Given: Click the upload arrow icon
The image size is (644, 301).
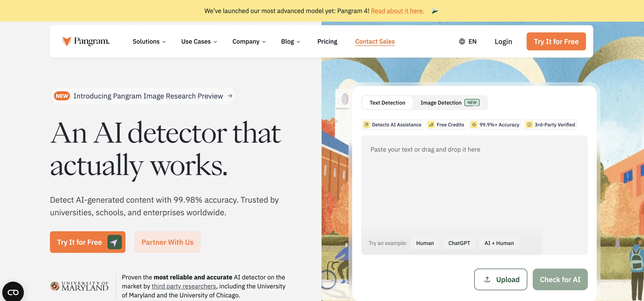Looking at the screenshot, I should 487,279.
